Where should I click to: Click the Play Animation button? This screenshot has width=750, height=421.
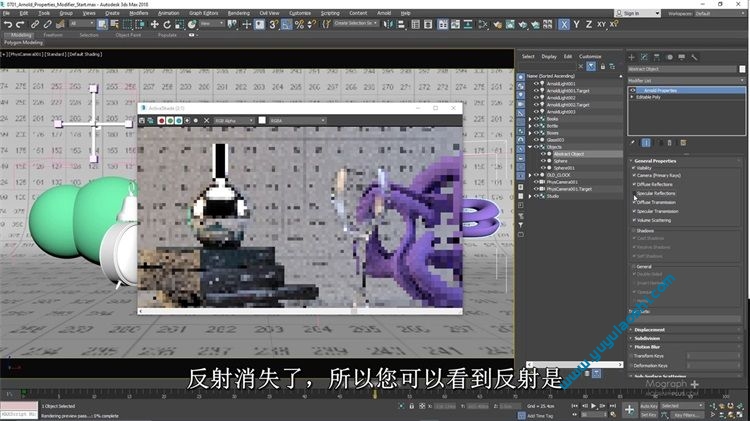[x=594, y=406]
